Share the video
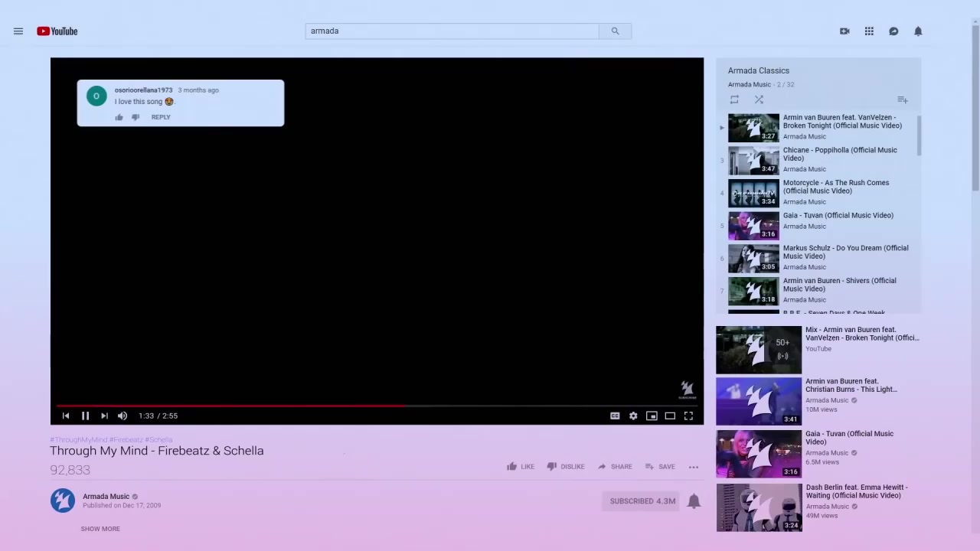980x551 pixels. point(615,467)
